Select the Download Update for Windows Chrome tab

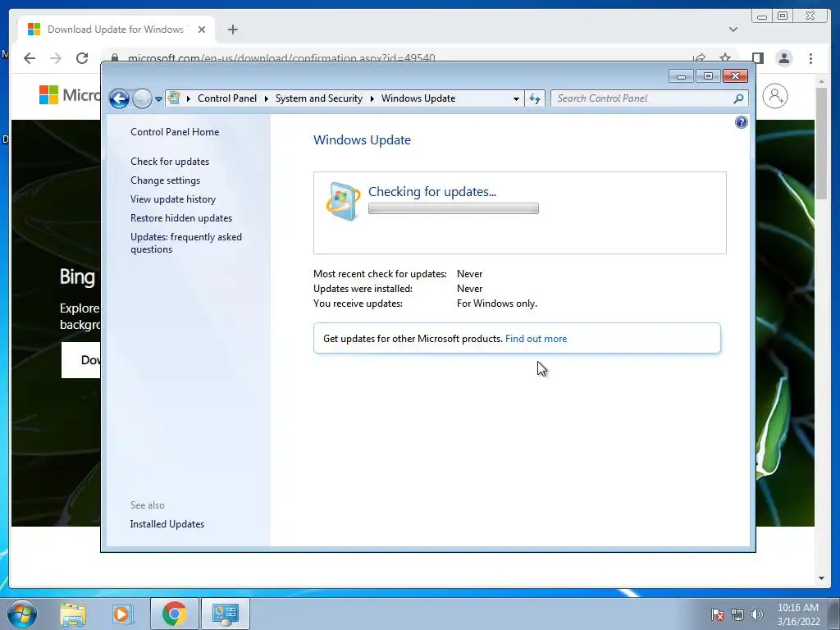point(116,30)
